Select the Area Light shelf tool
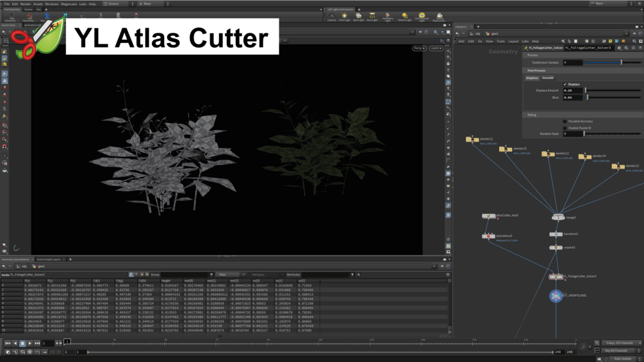 372,17
